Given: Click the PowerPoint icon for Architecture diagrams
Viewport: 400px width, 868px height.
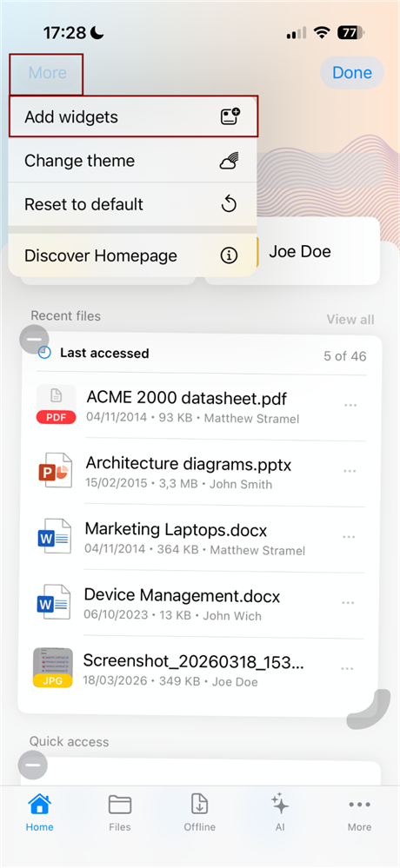Looking at the screenshot, I should (x=55, y=471).
